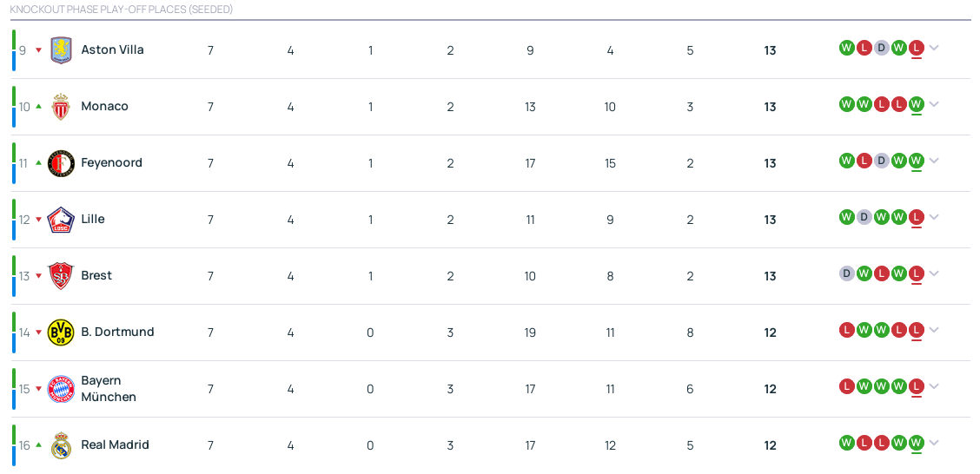The width and height of the screenshot is (980, 474).
Task: Click the Bayern München club crest
Action: click(x=61, y=389)
